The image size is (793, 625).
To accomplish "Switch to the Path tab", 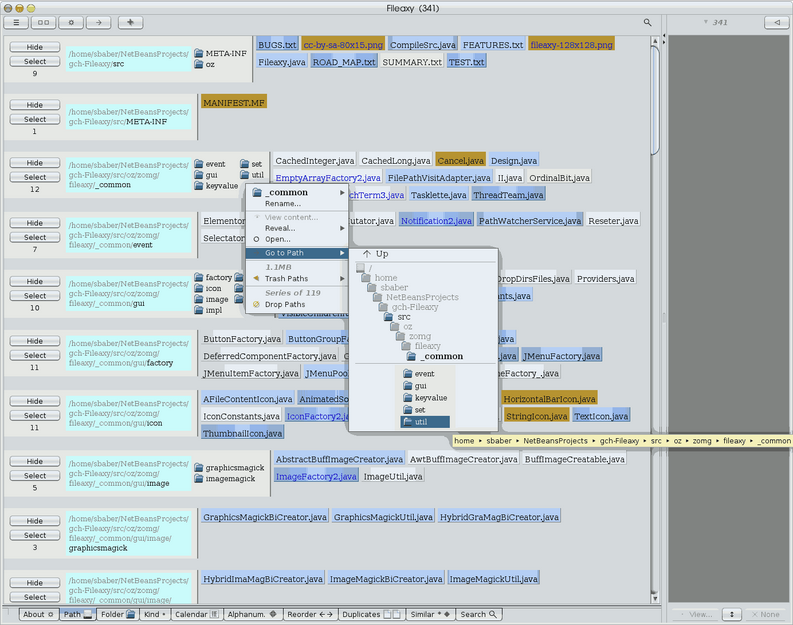I will coord(77,614).
